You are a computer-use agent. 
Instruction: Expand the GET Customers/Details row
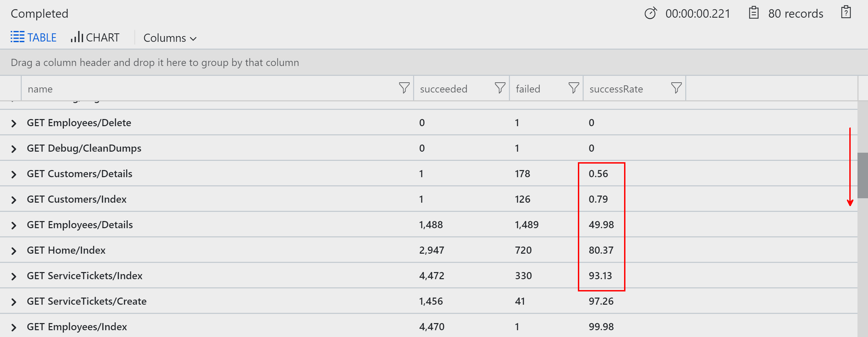coord(14,173)
